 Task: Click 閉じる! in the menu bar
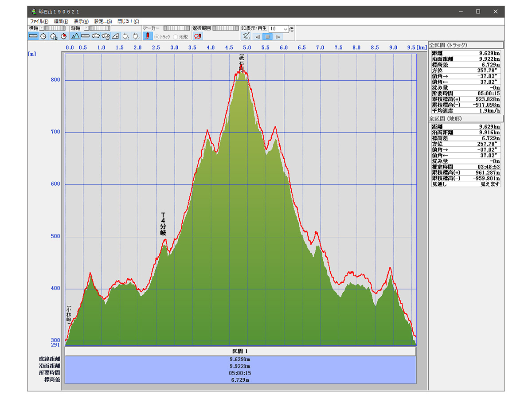click(128, 21)
